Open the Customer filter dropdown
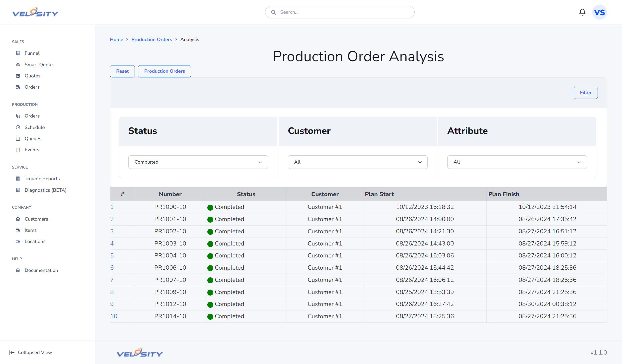 tap(358, 162)
